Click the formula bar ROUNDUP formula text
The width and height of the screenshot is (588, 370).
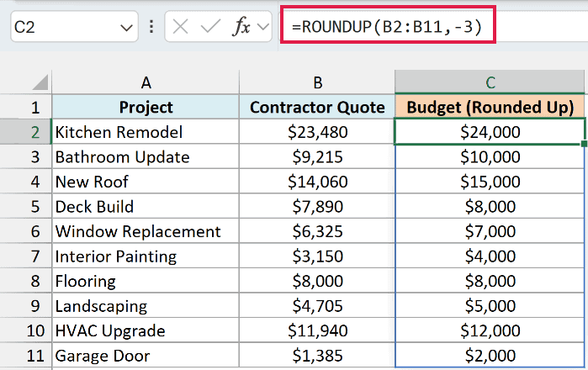pyautogui.click(x=387, y=27)
